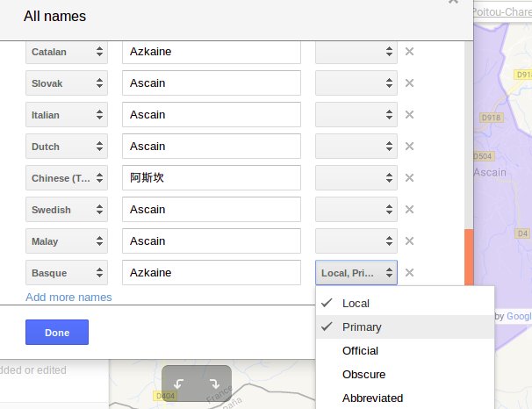Remove the Italian name row
Screen dimensions: 532x409
[409, 115]
